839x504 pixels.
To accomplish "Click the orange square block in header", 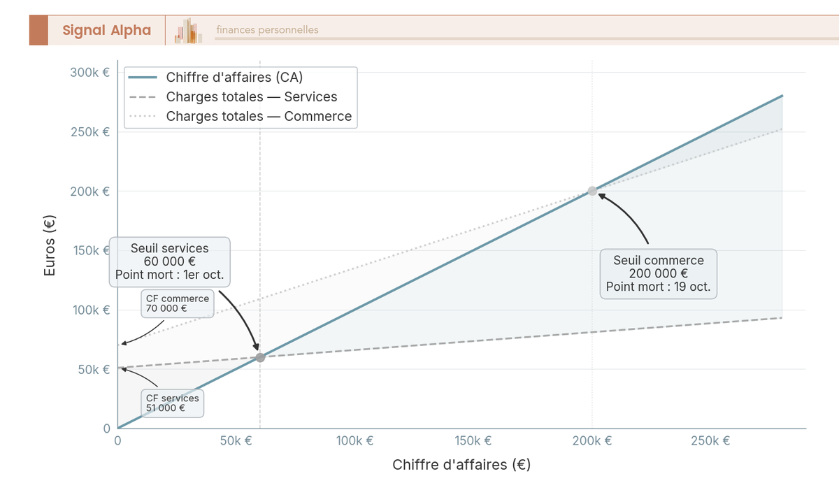I will [x=38, y=30].
